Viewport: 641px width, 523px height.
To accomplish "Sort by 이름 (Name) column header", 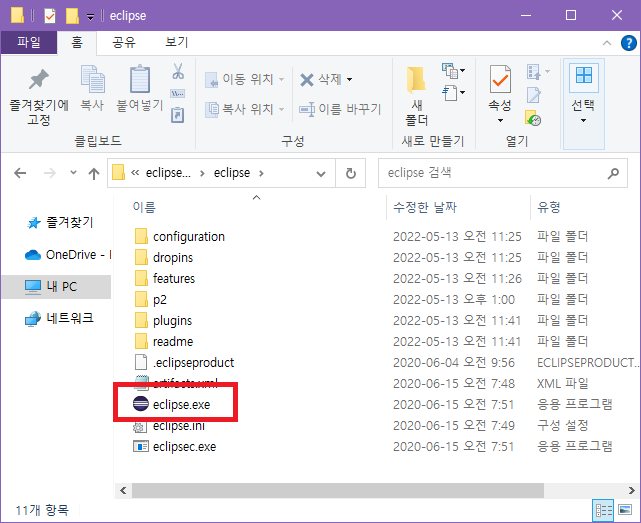I will tap(144, 207).
